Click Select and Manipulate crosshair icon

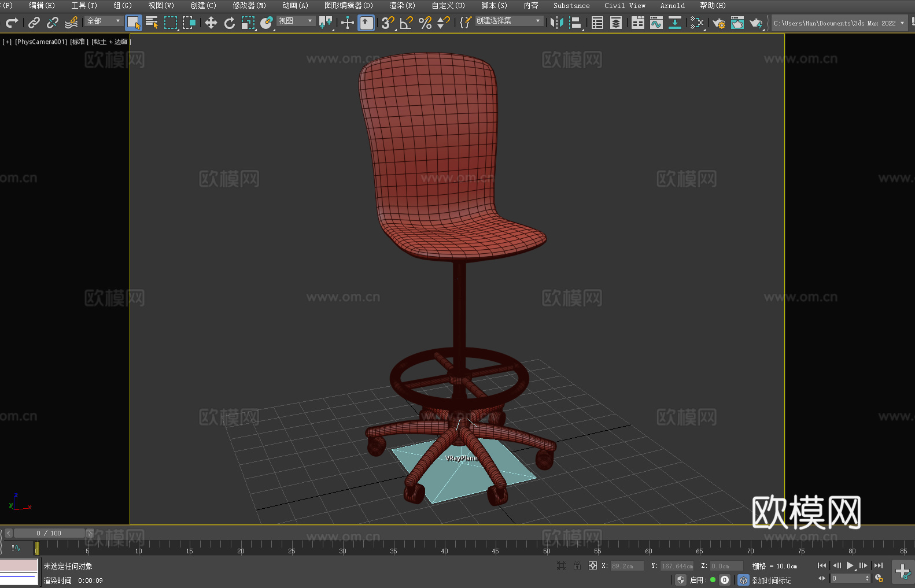[348, 23]
